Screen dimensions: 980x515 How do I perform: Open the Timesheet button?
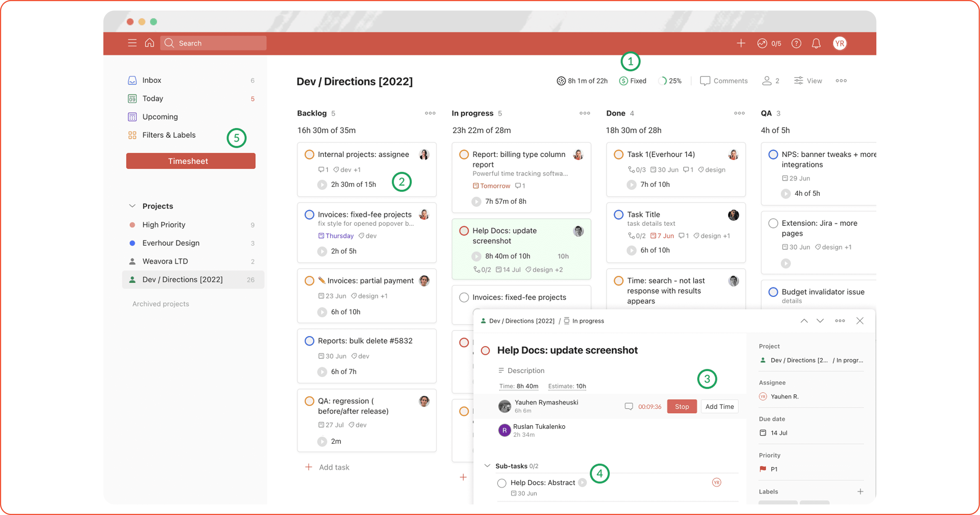[191, 161]
